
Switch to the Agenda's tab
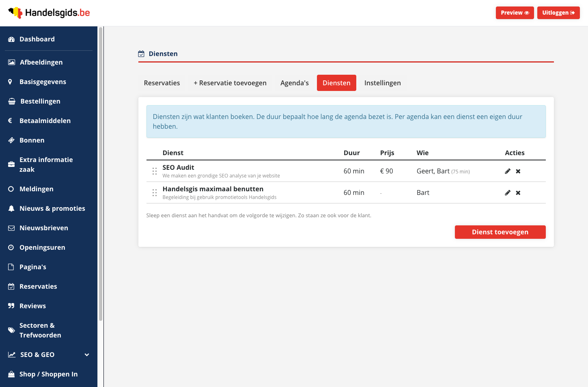[x=295, y=83]
